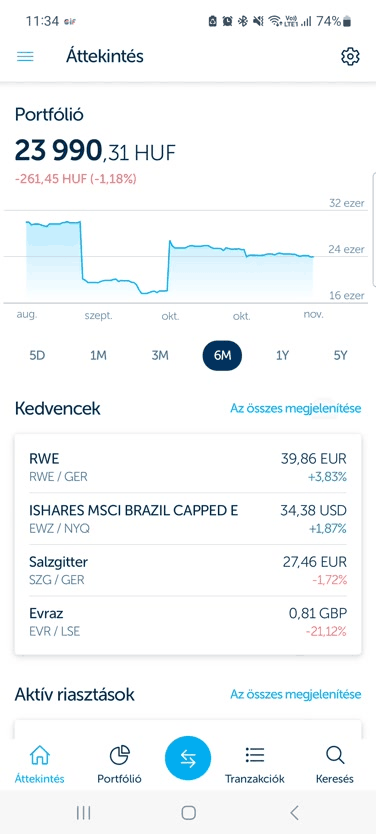Tap the Android home navigation button

pyautogui.click(x=188, y=812)
